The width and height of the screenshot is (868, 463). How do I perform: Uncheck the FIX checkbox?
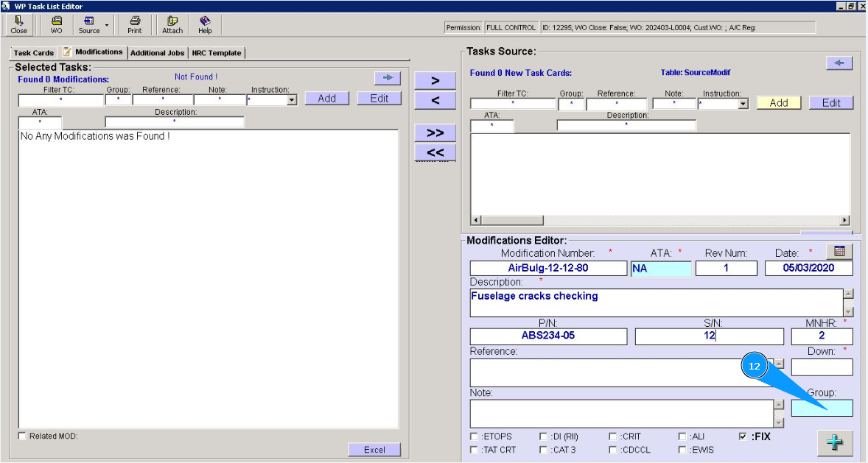pos(743,437)
